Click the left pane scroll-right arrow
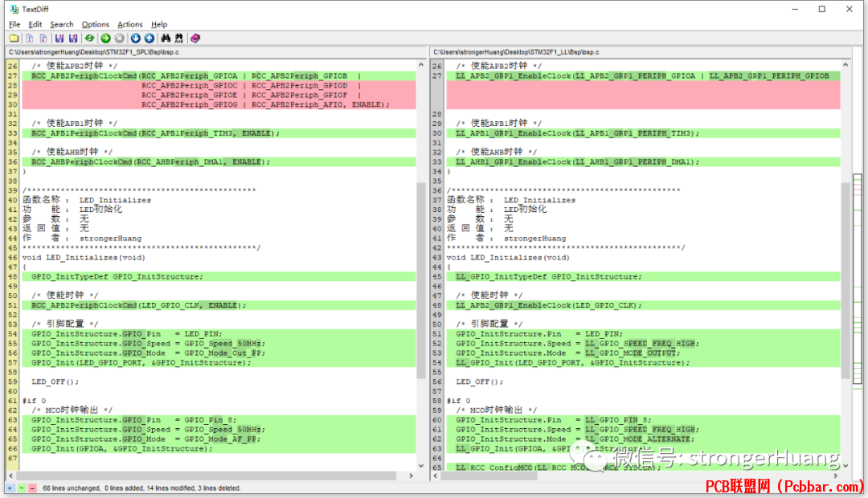 coord(411,476)
